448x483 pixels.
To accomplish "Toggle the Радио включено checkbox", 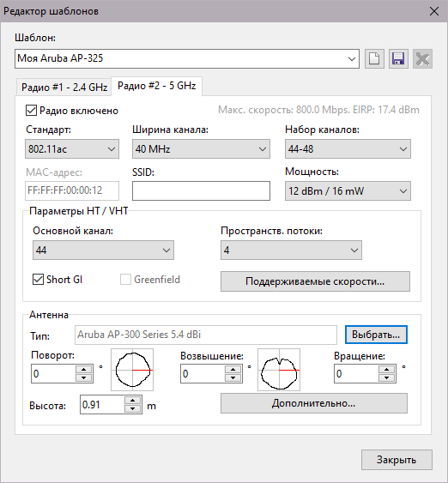I will (31, 111).
